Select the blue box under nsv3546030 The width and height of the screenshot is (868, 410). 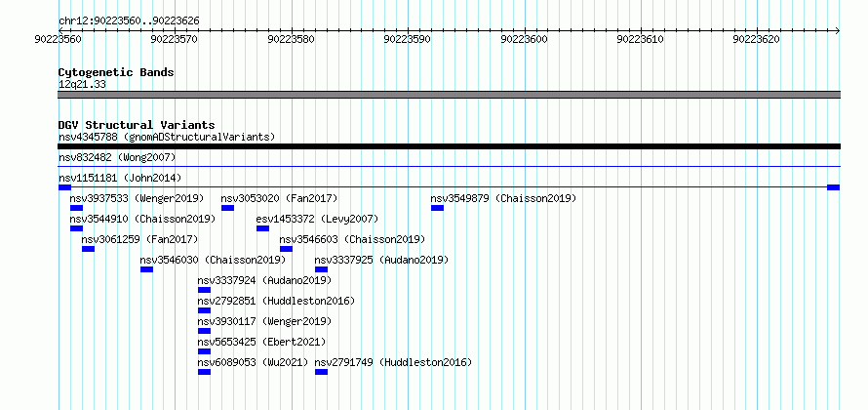click(x=146, y=269)
